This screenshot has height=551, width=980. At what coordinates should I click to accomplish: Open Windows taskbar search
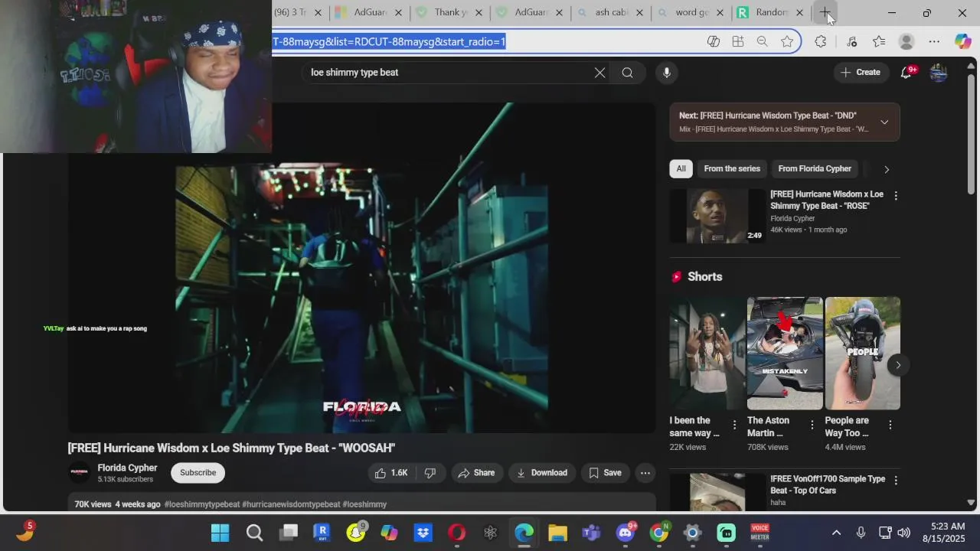point(254,533)
